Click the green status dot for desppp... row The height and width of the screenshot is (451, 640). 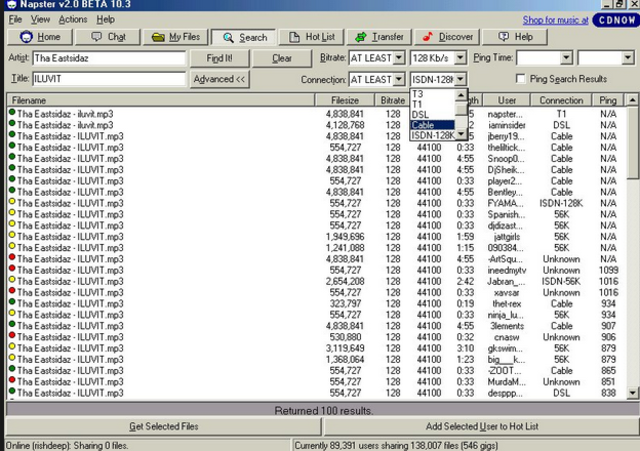coord(12,391)
